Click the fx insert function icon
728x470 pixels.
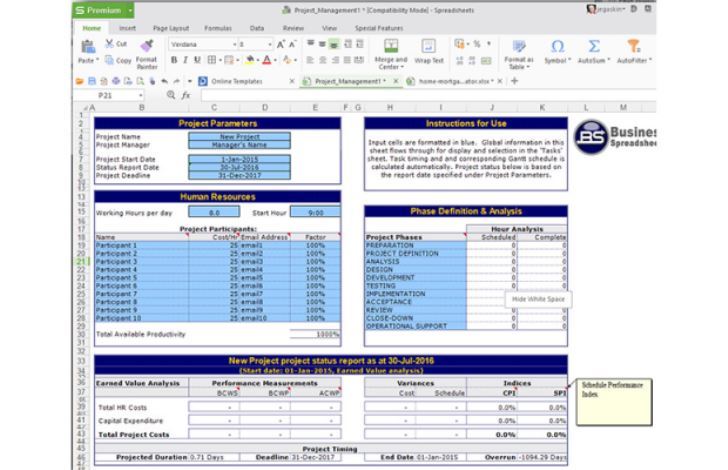[x=186, y=95]
